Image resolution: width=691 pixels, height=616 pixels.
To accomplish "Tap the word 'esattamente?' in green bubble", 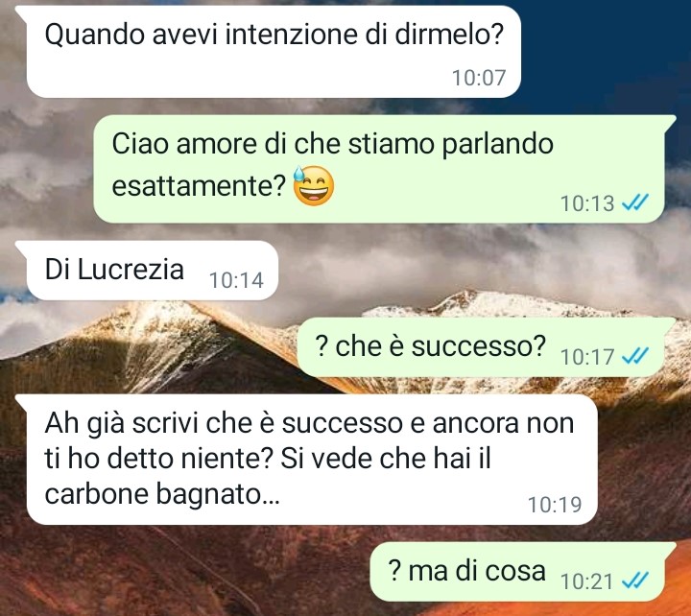I will pyautogui.click(x=200, y=186).
